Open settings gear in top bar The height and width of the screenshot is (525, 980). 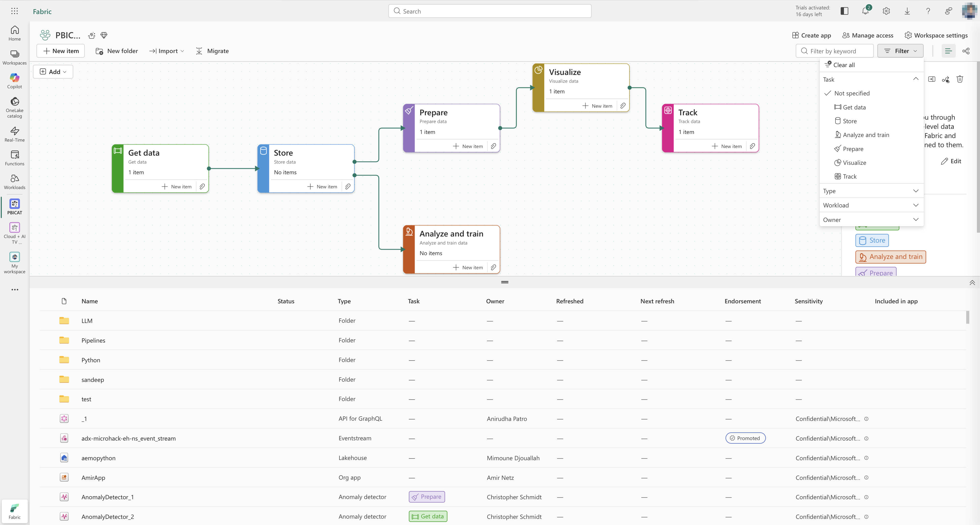(886, 11)
